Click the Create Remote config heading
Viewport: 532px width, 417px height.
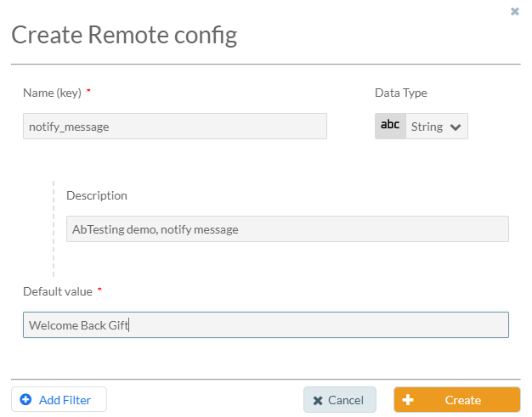click(x=124, y=36)
